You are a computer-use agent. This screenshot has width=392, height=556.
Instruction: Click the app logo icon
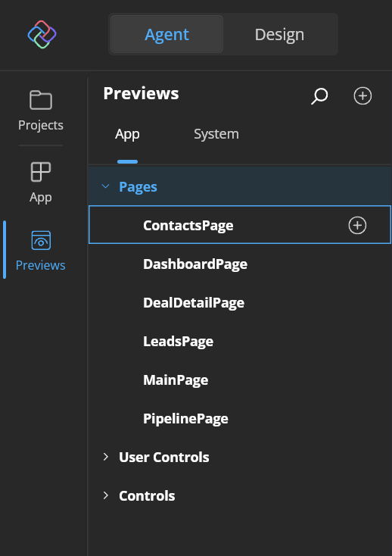tap(42, 34)
